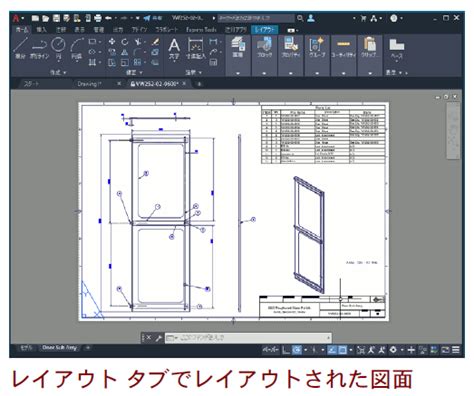This screenshot has height=396, width=474.
Task: Toggle Paper (ペーパー) space mode in status bar
Action: tap(270, 350)
